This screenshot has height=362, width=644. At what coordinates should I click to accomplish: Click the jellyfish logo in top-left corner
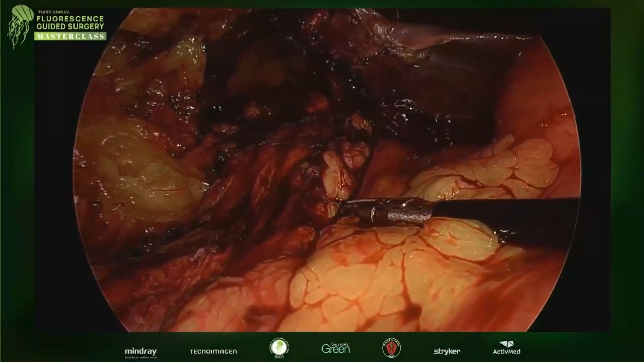click(x=20, y=26)
